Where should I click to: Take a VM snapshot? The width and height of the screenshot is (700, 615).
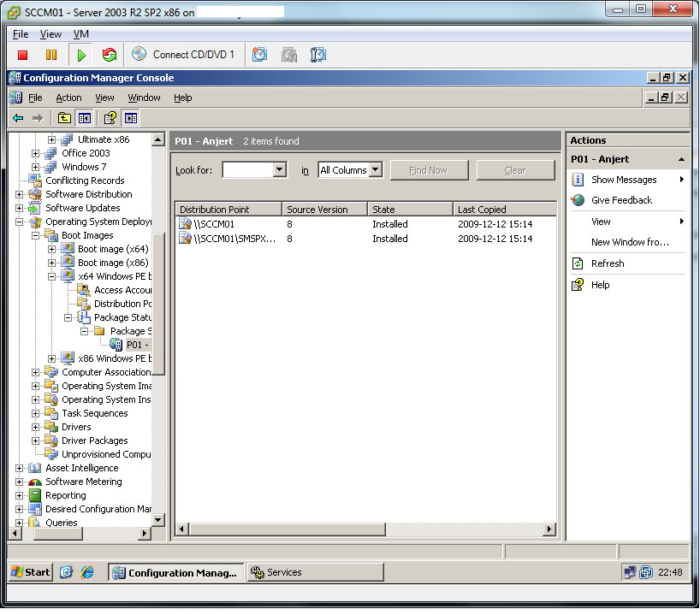(259, 55)
